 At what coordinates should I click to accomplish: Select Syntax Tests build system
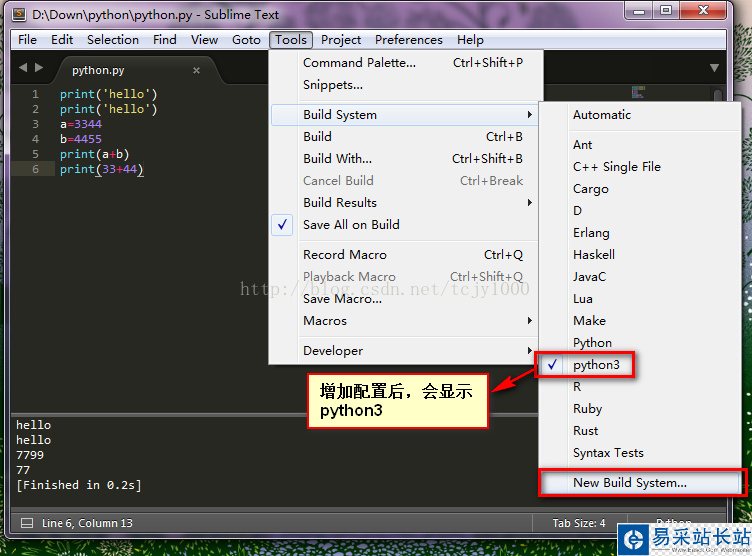click(640, 453)
